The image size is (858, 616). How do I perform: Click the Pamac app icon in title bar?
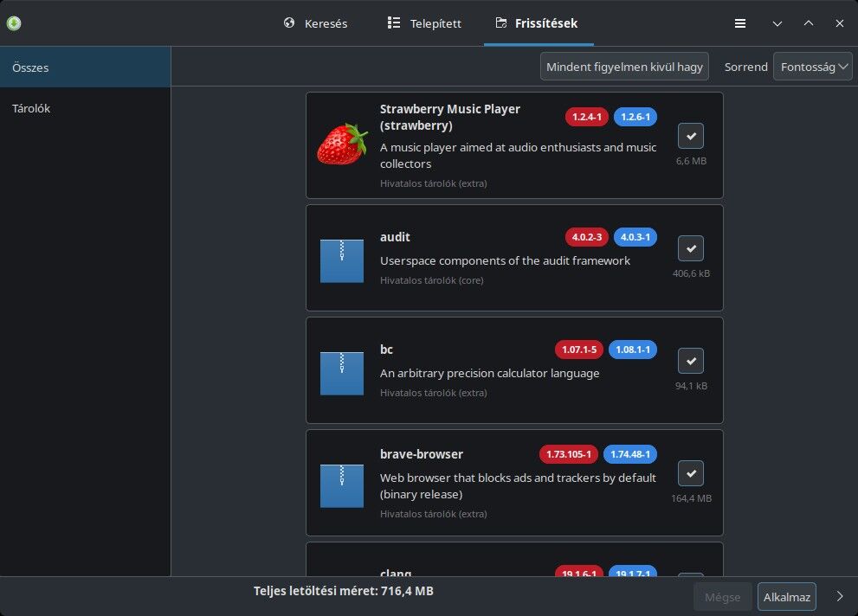point(14,23)
